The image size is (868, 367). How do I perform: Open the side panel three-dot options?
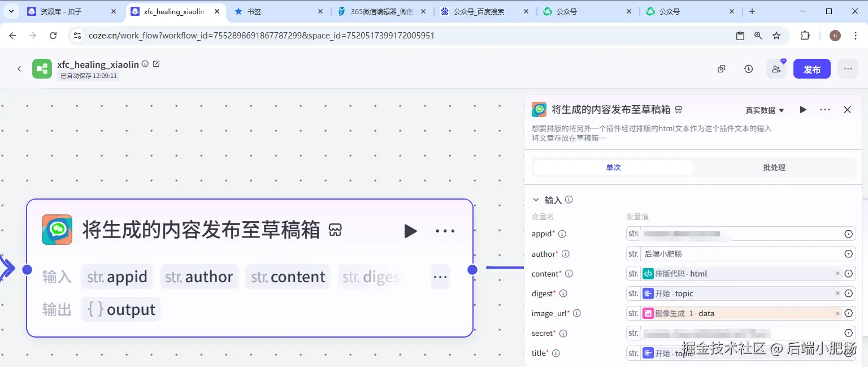(825, 110)
